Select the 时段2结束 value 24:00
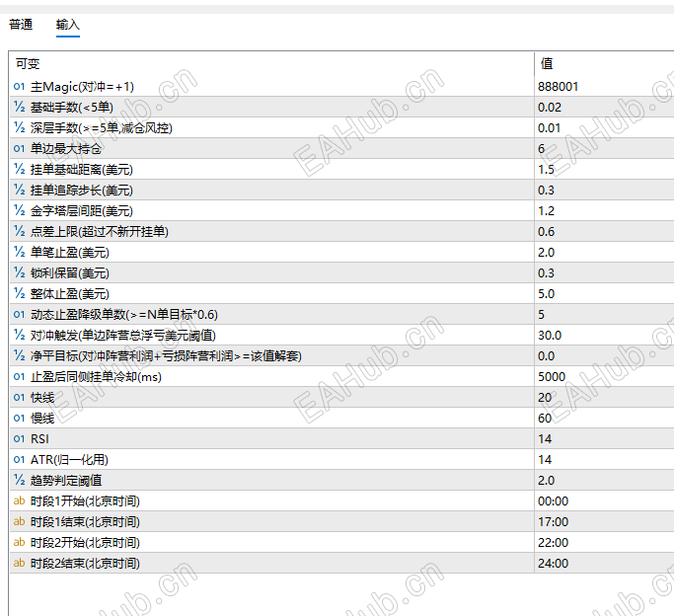The image size is (674, 616). tap(553, 563)
